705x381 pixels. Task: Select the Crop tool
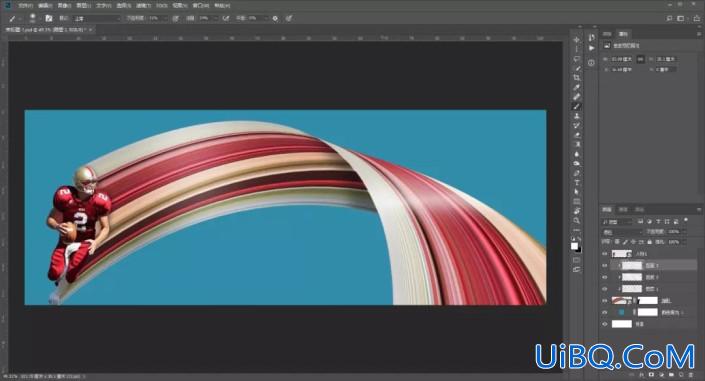tap(576, 78)
